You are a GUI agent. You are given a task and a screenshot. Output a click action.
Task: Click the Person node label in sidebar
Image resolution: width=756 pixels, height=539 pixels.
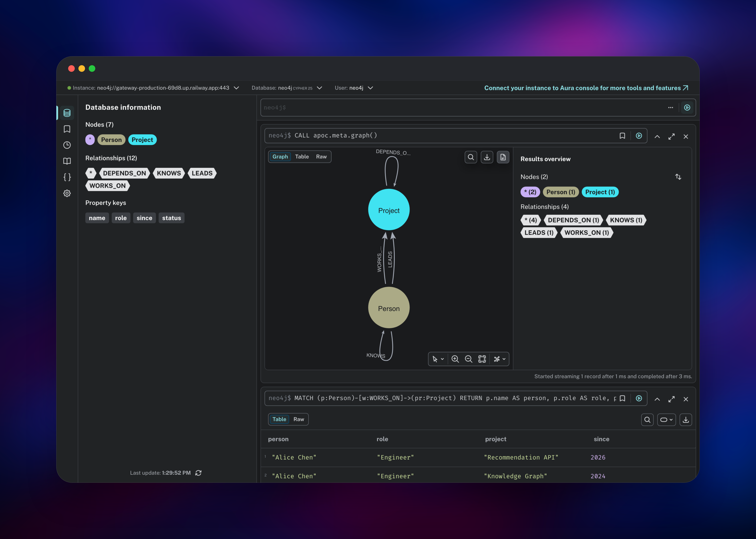pyautogui.click(x=111, y=140)
